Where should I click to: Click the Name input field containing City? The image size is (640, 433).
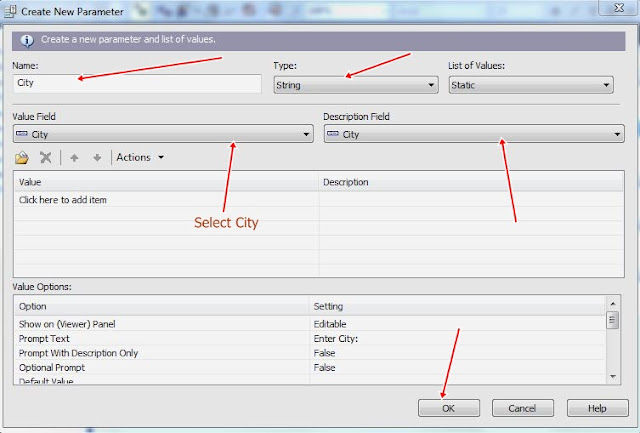coord(137,83)
